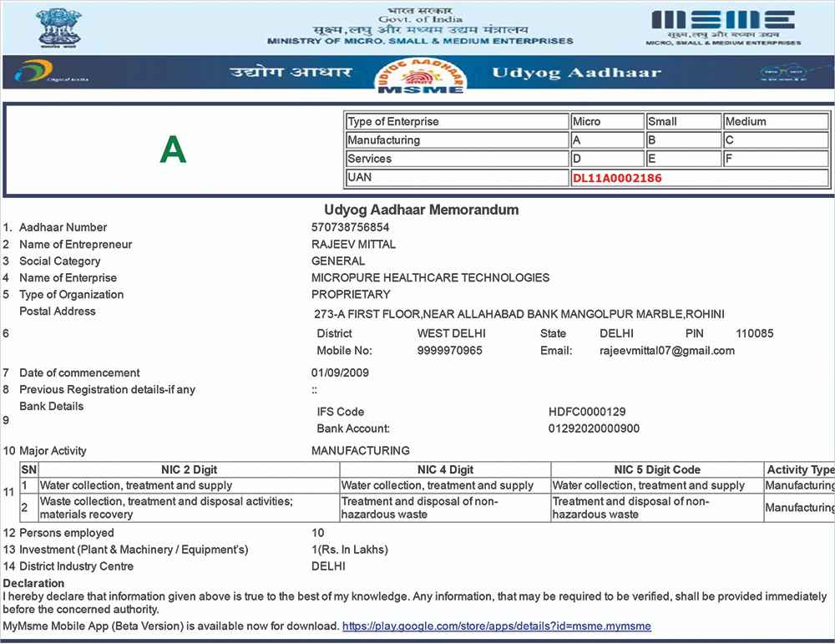Select the Digital India logo

[x=37, y=73]
